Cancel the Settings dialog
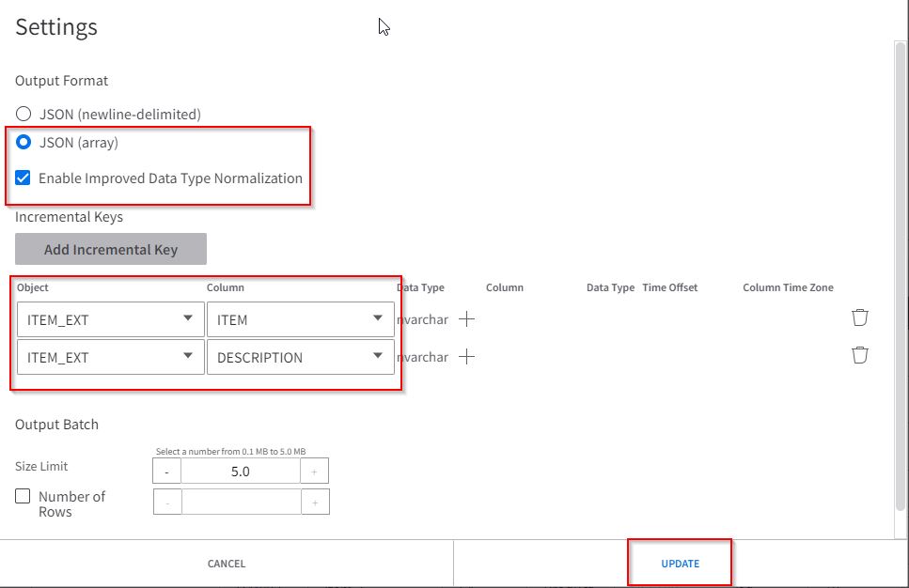Viewport: 909px width, 588px height. tap(227, 564)
